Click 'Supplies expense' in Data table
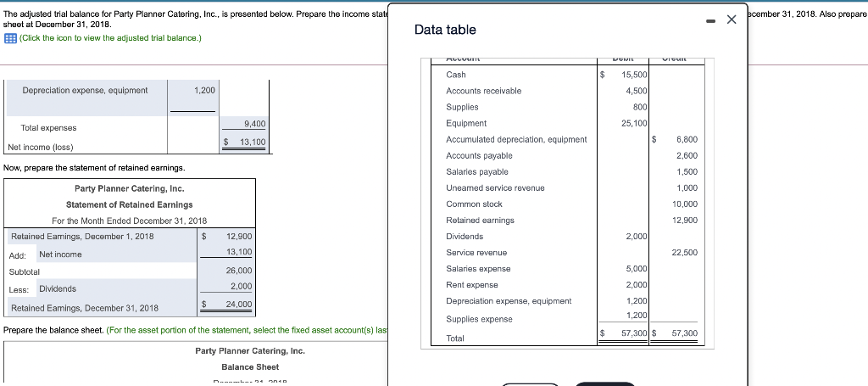868x386 pixels. pos(480,319)
